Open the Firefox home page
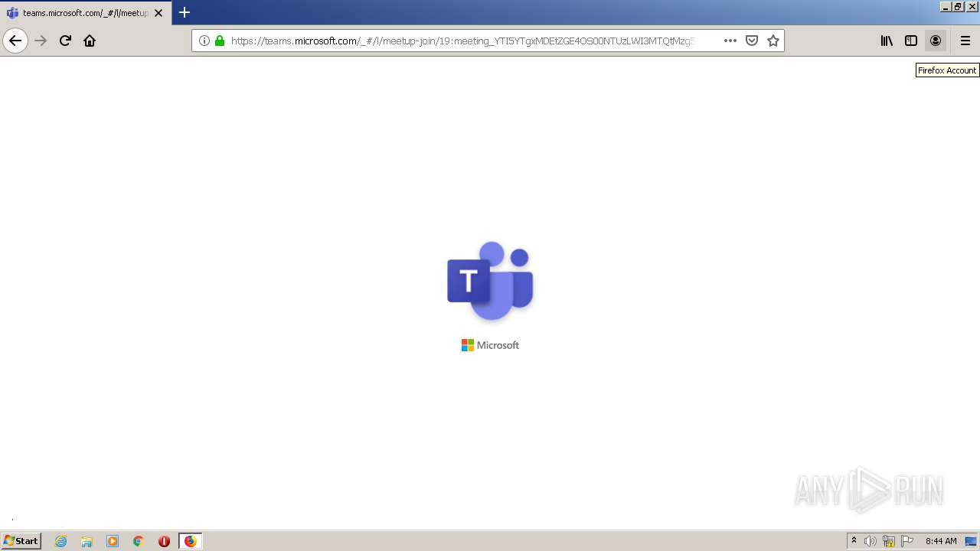This screenshot has height=551, width=980. (90, 41)
